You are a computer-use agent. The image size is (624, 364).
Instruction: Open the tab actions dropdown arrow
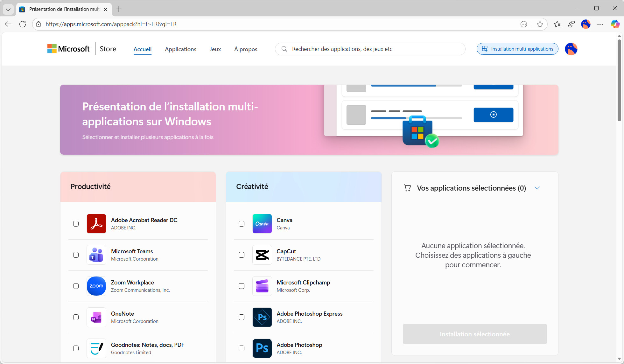pyautogui.click(x=8, y=9)
